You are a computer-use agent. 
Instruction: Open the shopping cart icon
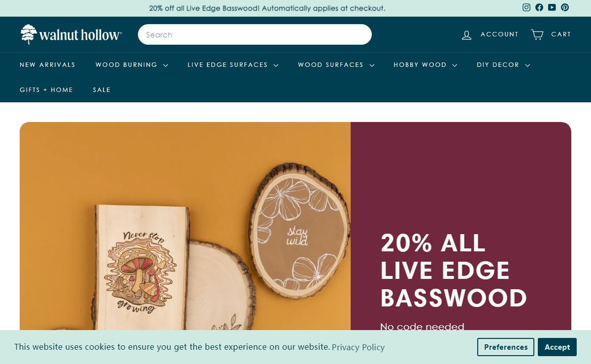coord(537,34)
